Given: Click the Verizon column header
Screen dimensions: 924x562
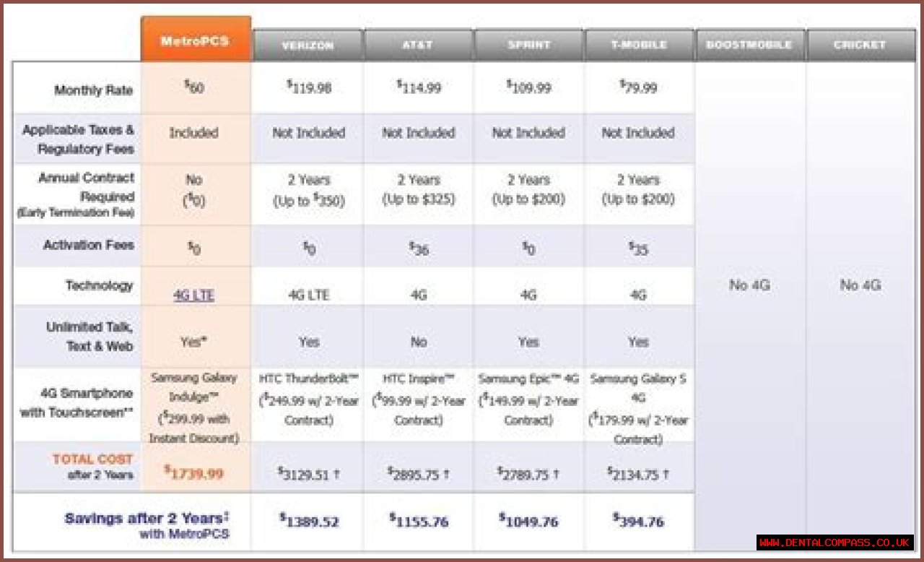Looking at the screenshot, I should 308,45.
